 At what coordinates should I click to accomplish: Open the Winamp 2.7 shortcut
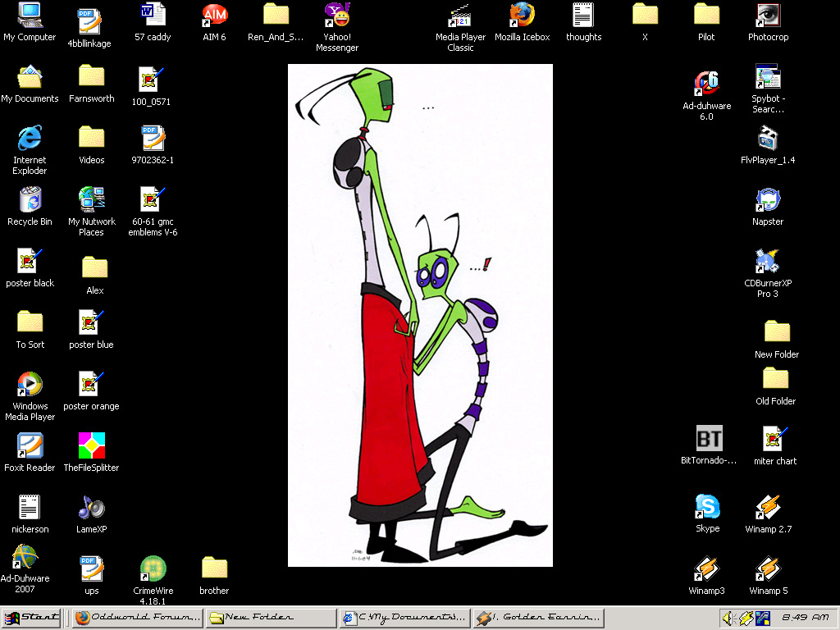[768, 507]
